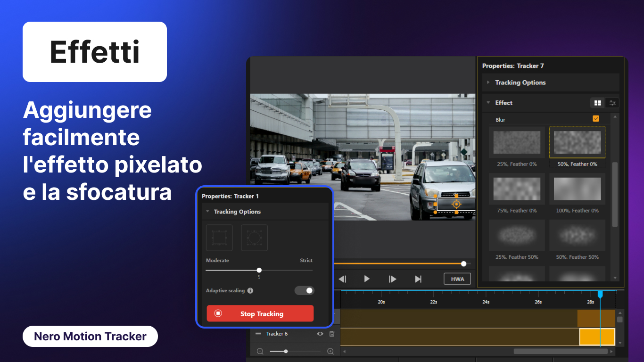Zoom out the timeline
Viewport: 644px width, 362px height.
pos(260,351)
